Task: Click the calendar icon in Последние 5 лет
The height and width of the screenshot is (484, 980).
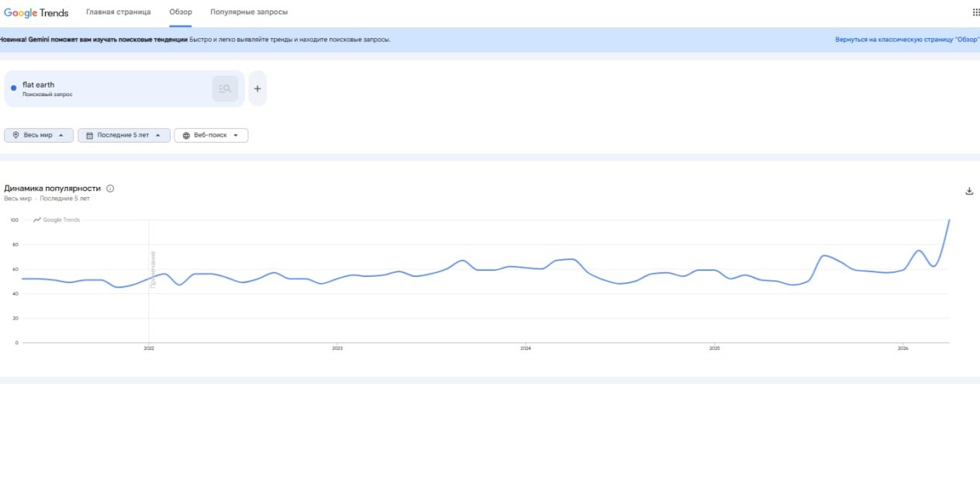Action: click(89, 135)
